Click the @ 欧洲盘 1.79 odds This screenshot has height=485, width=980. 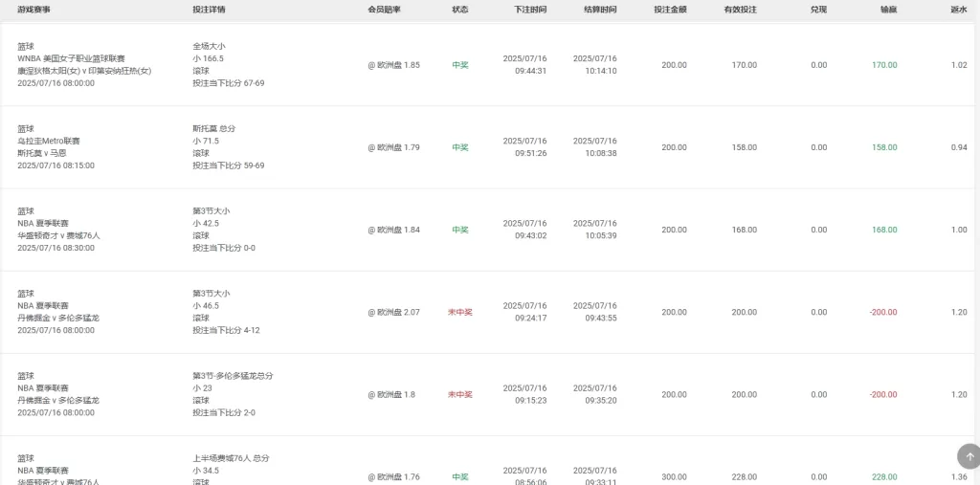393,147
